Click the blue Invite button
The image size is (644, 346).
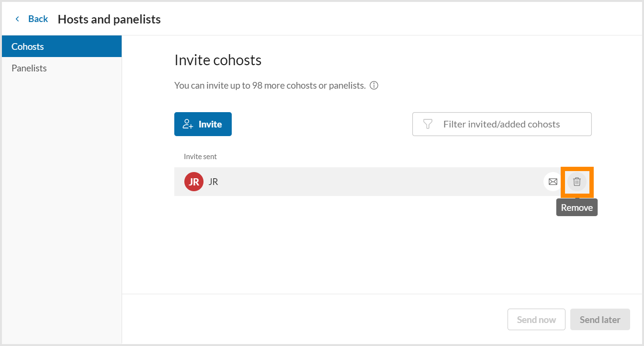pyautogui.click(x=203, y=124)
